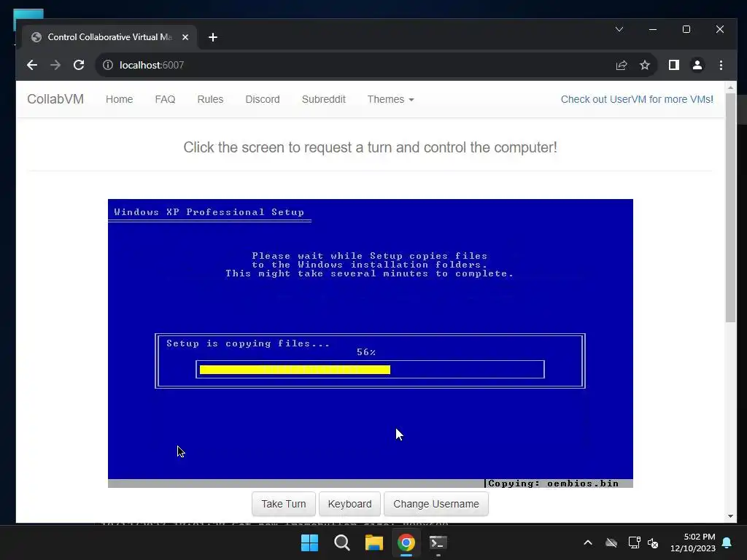
Task: Close the Chrome window
Action: [x=720, y=29]
